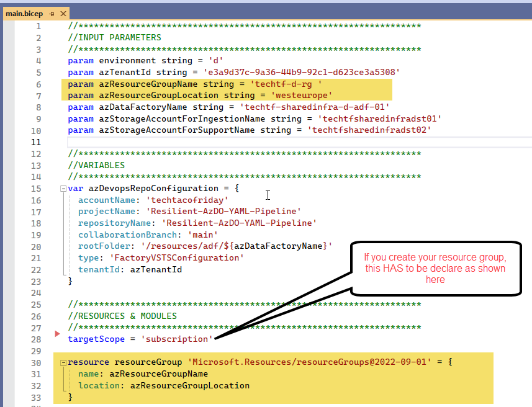This screenshot has height=407, width=532.
Task: Close the main.bicep tab
Action: coord(63,14)
